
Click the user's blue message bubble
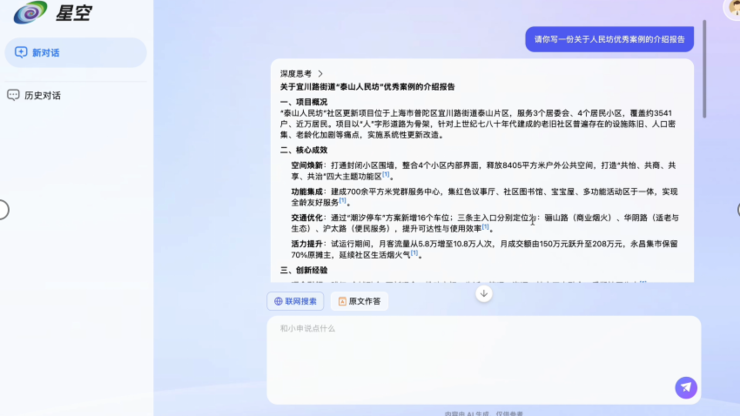tap(609, 40)
